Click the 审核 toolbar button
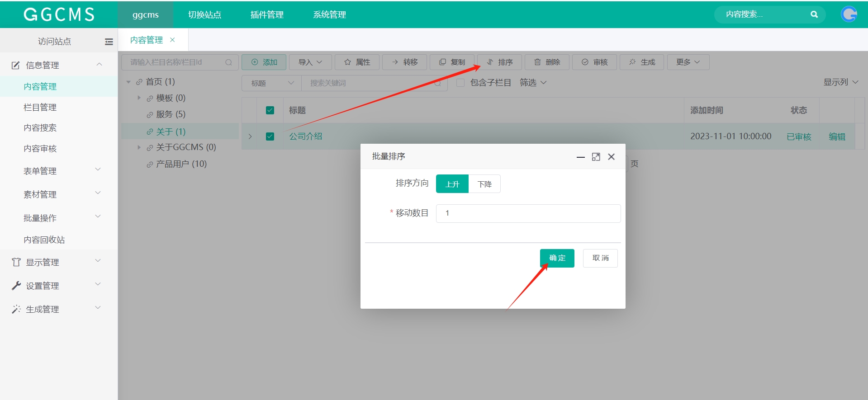Screen dimensions: 868x400 (594, 62)
